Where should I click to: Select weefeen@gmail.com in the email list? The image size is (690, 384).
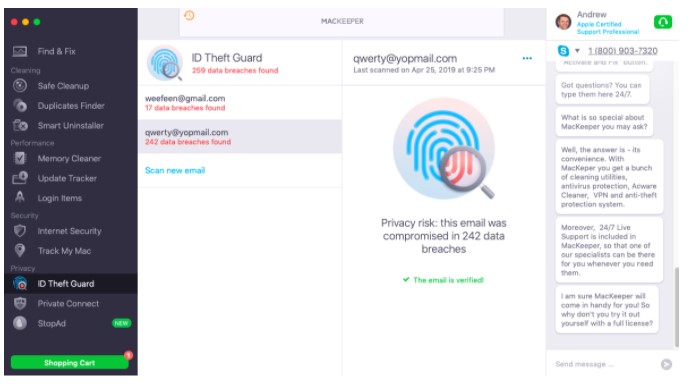click(x=240, y=102)
